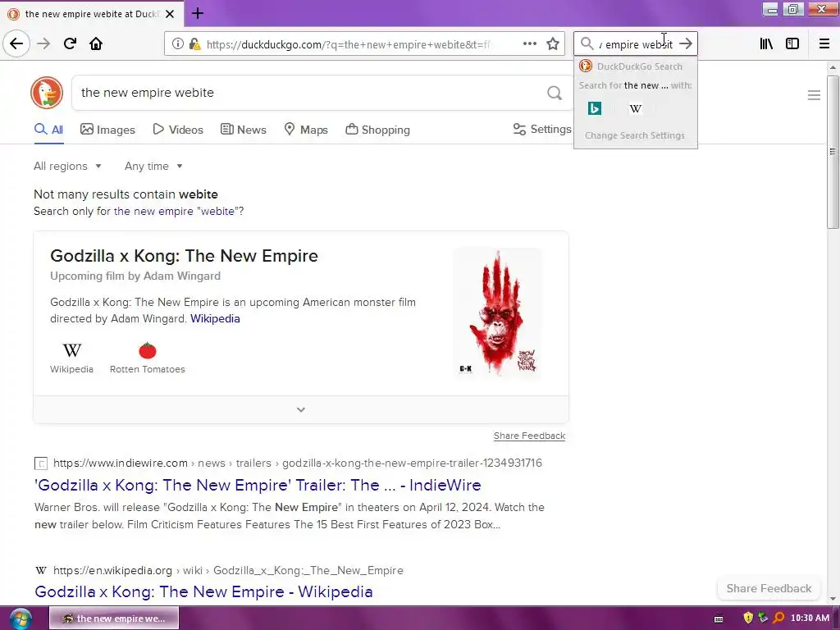Screen dimensions: 840x630
Task: Select the All results tab
Action: pyautogui.click(x=48, y=130)
